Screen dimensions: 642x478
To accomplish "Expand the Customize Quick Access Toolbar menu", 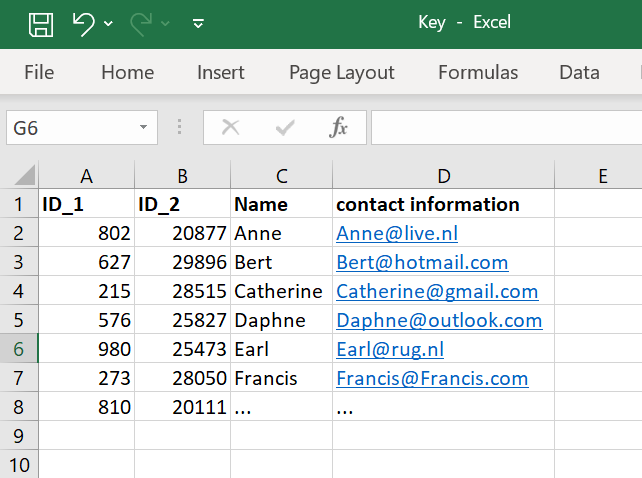I will (x=198, y=24).
